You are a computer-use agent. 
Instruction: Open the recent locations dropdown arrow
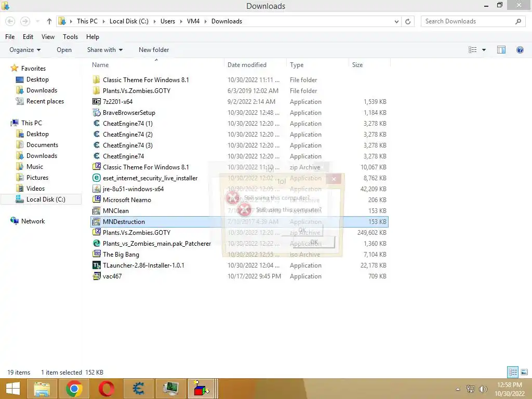(37, 21)
